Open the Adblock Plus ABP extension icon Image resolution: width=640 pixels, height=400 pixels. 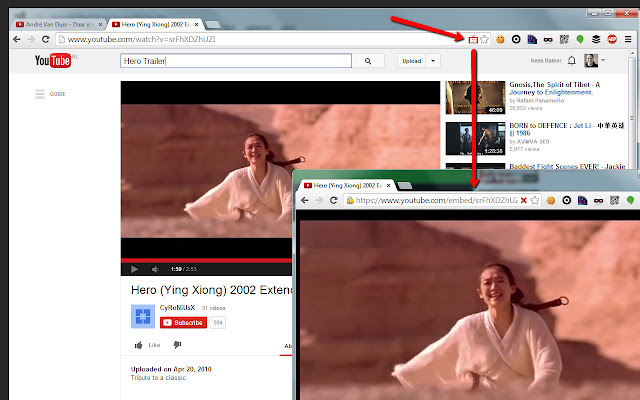tap(612, 39)
